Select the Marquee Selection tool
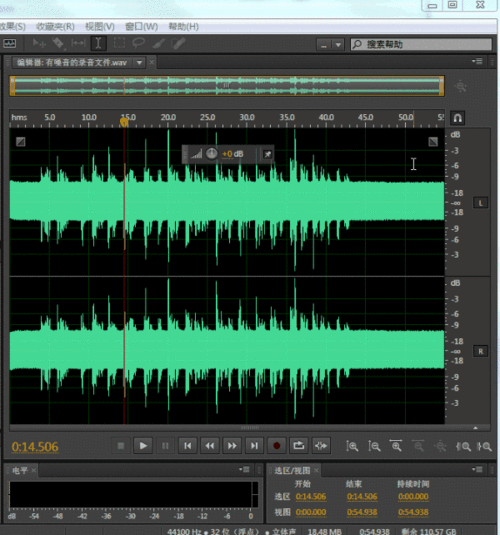 pos(119,43)
